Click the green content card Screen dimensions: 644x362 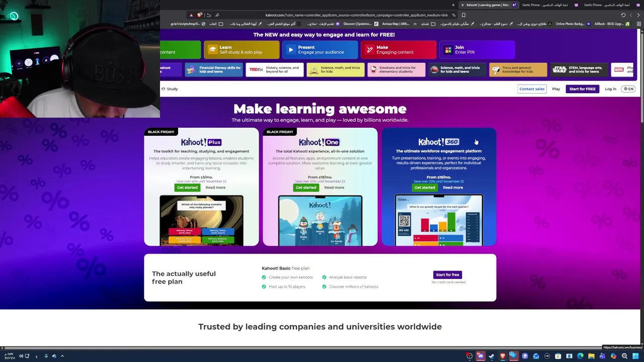[x=180, y=50]
